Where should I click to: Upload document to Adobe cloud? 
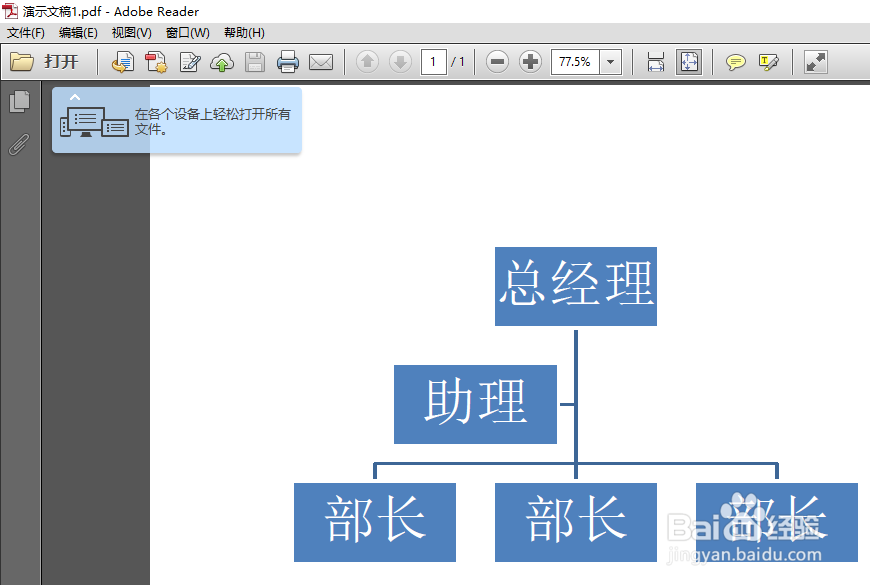[x=221, y=62]
